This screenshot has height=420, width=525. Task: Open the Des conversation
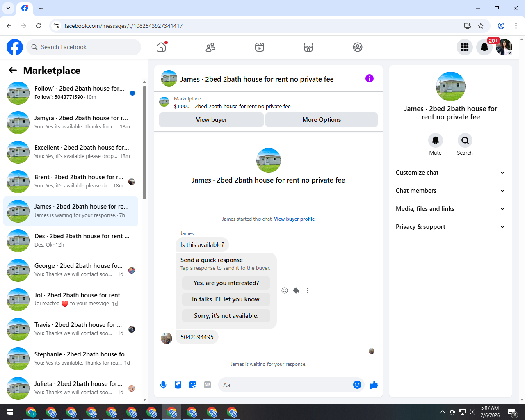(x=71, y=241)
